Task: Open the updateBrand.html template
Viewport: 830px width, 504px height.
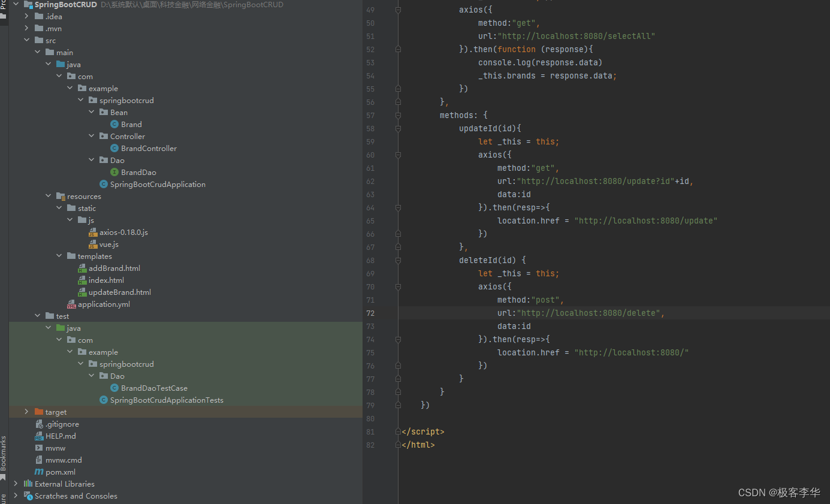Action: (x=119, y=292)
